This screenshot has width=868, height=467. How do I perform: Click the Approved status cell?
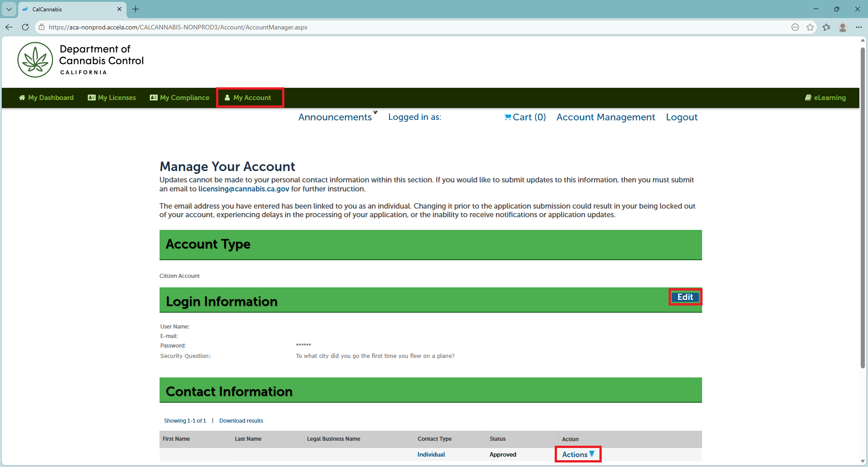click(x=503, y=454)
